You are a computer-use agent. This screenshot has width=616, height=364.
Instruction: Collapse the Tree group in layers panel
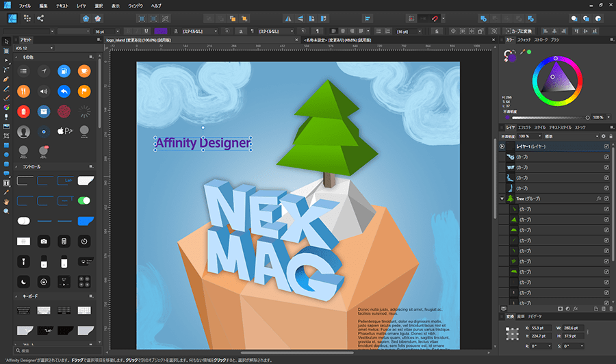(502, 198)
